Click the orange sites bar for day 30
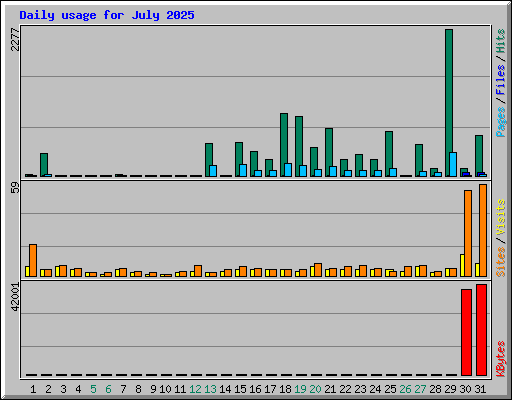The width and height of the screenshot is (512, 400). click(x=468, y=233)
